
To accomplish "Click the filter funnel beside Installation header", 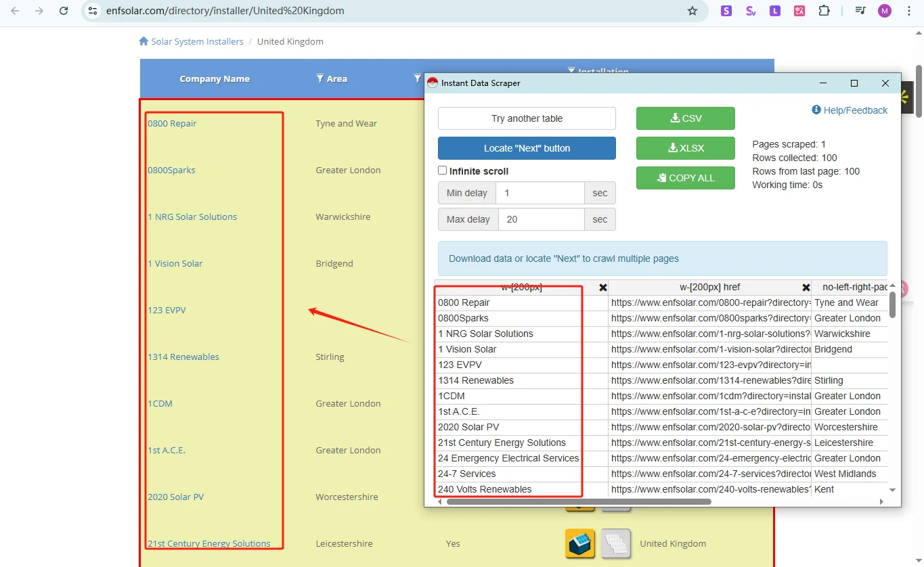I will click(x=571, y=70).
